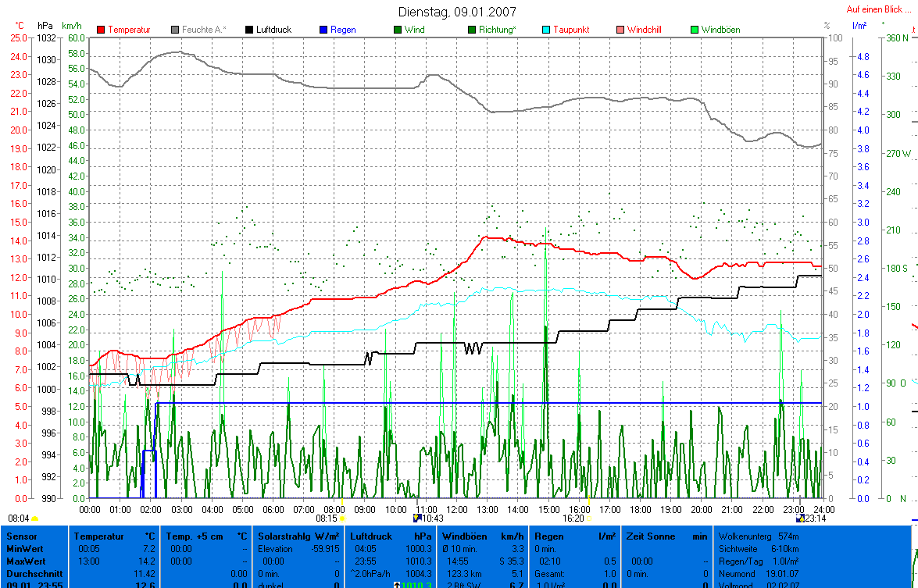Click the sun icon beside 08:04
This screenshot has height=588, width=918.
[35, 519]
